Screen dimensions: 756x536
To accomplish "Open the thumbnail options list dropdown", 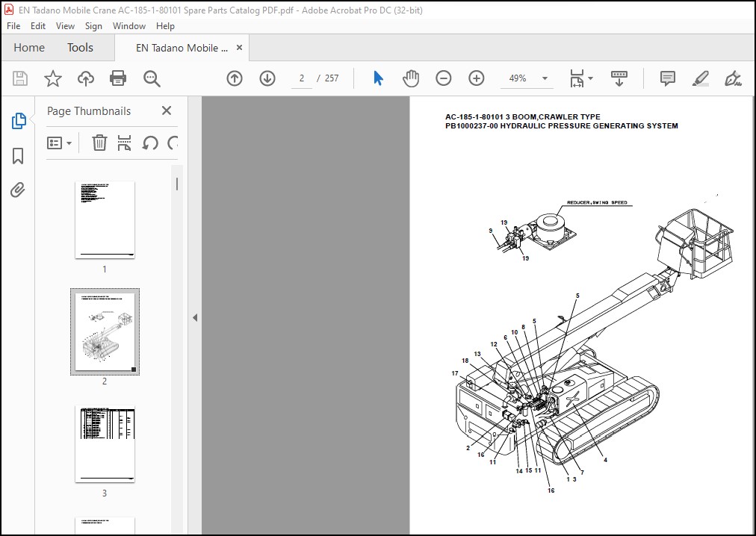I will (x=59, y=143).
